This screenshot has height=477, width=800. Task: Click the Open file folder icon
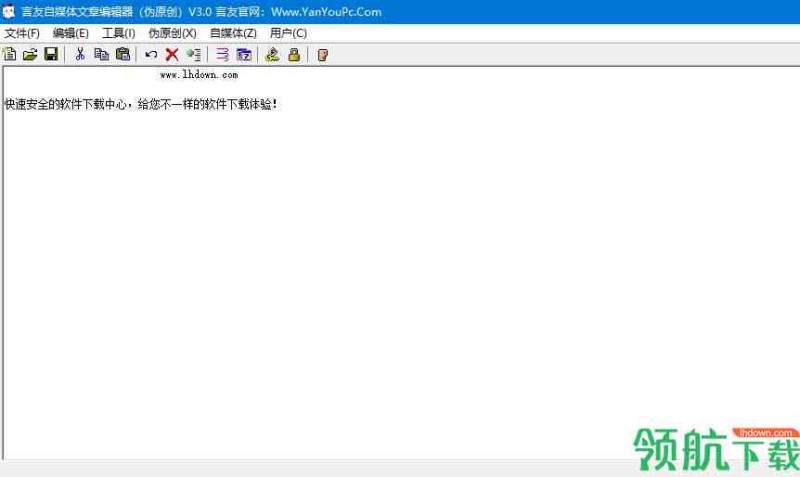(30, 55)
